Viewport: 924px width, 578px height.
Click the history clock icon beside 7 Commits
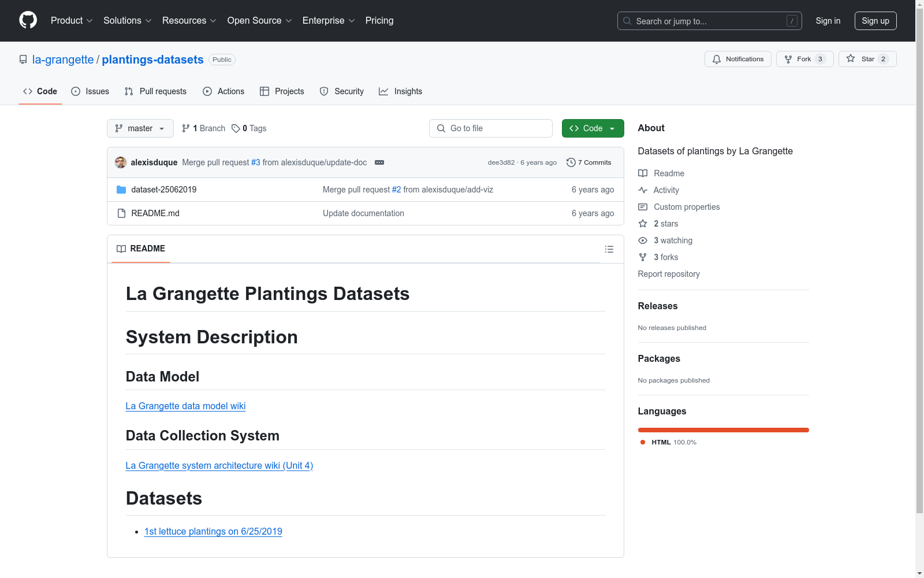click(571, 162)
